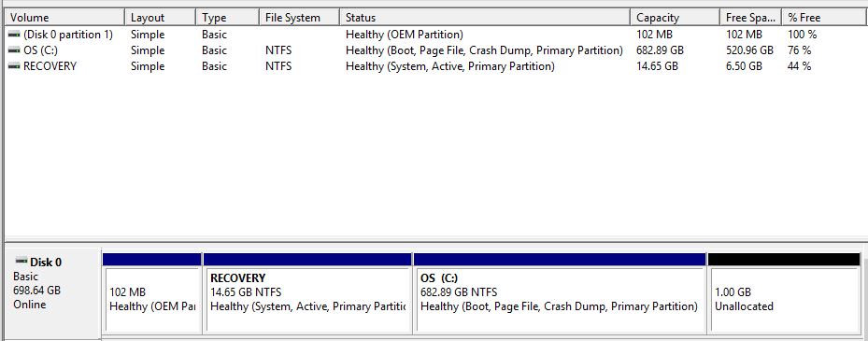Click the drive icon beside (Disk 0 partition 1)
The height and width of the screenshot is (341, 868).
14,35
